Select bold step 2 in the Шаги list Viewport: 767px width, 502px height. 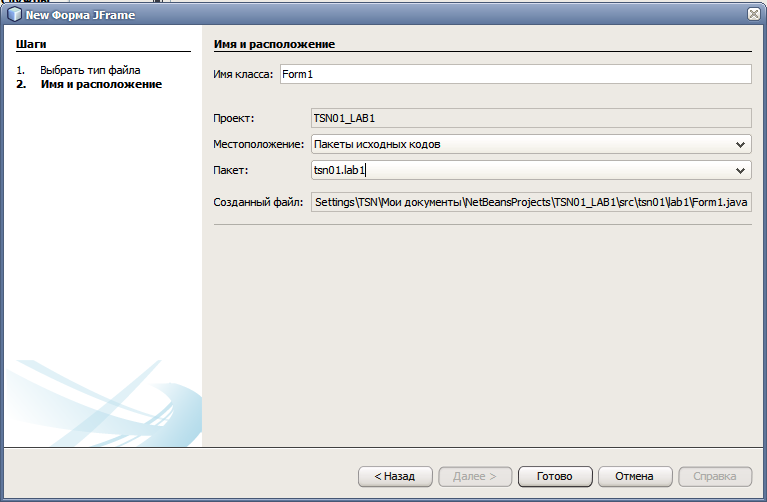click(100, 84)
